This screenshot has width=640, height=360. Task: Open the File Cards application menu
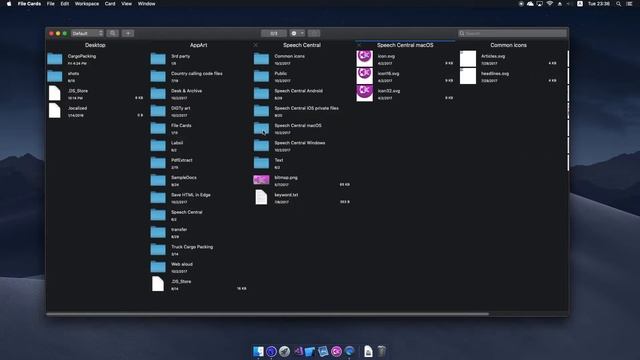click(x=29, y=4)
